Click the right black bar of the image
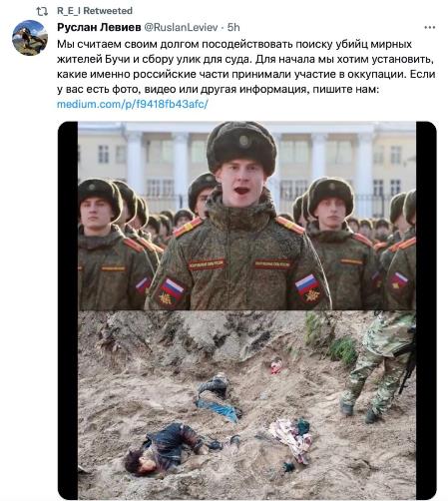This screenshot has height=501, width=448. pyautogui.click(x=426, y=310)
